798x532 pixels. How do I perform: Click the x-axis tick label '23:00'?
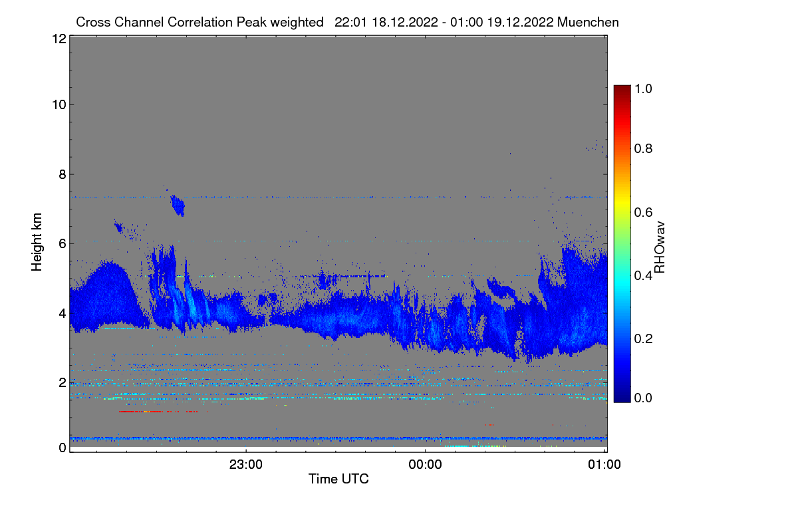coord(246,465)
